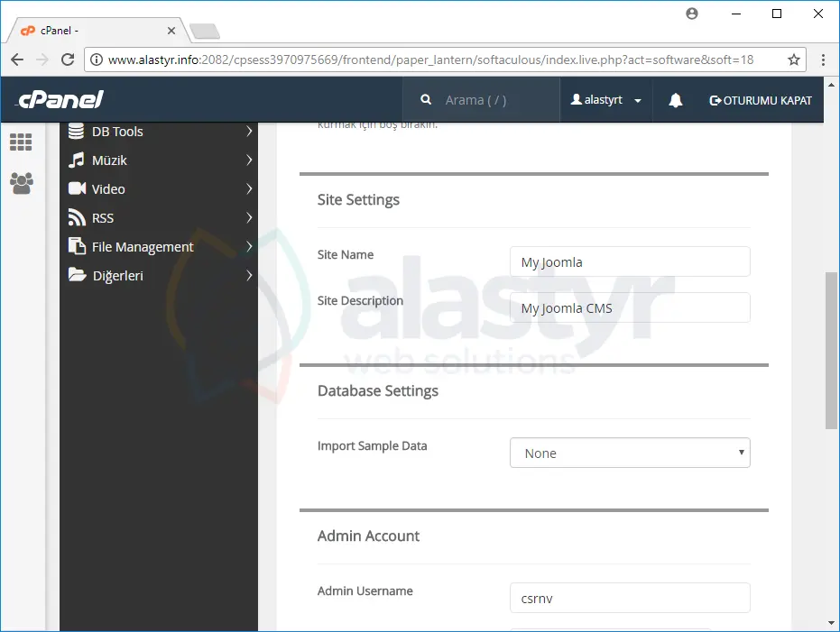Click the Import Sample Data label
Image resolution: width=840 pixels, height=632 pixels.
tap(372, 445)
